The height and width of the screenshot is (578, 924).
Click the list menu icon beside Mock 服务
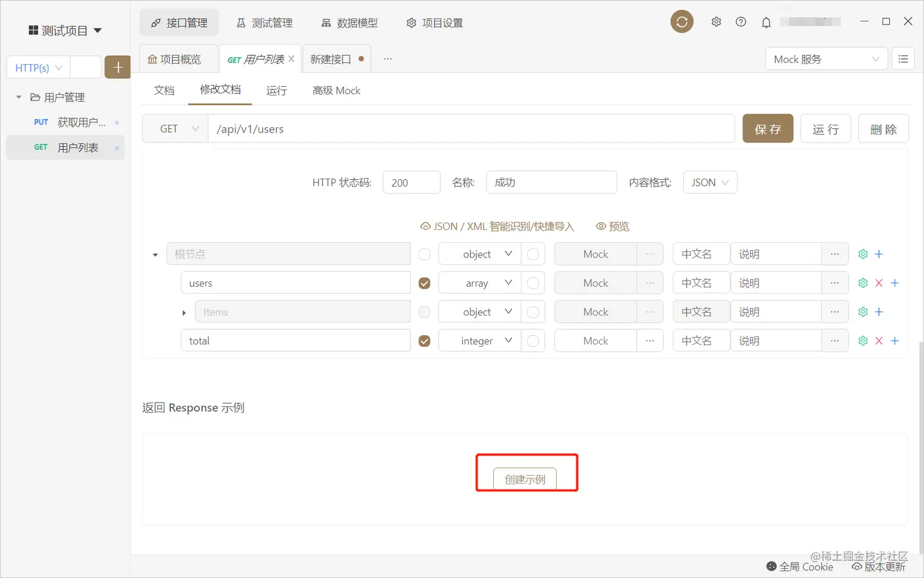(903, 59)
